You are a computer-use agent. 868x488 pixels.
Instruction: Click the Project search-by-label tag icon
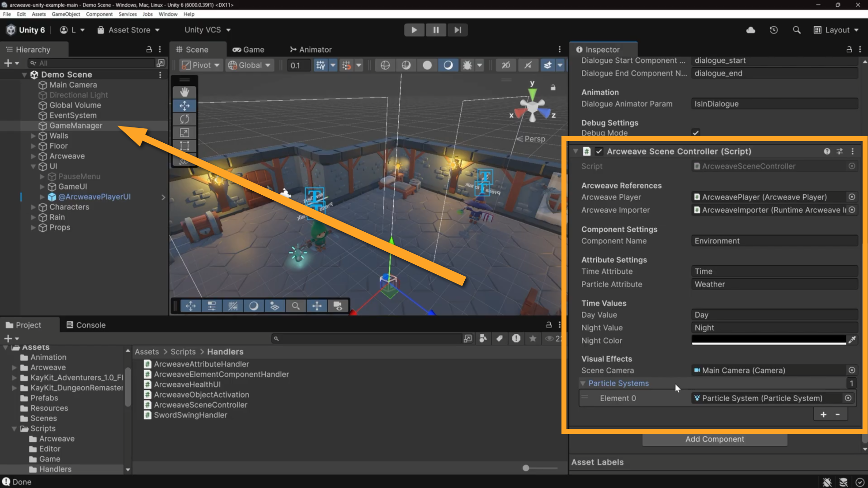coord(500,338)
